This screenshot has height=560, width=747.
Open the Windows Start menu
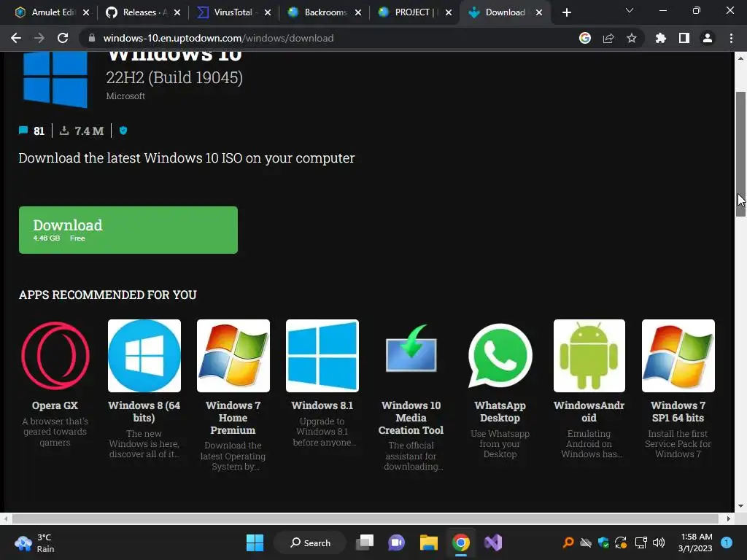255,542
